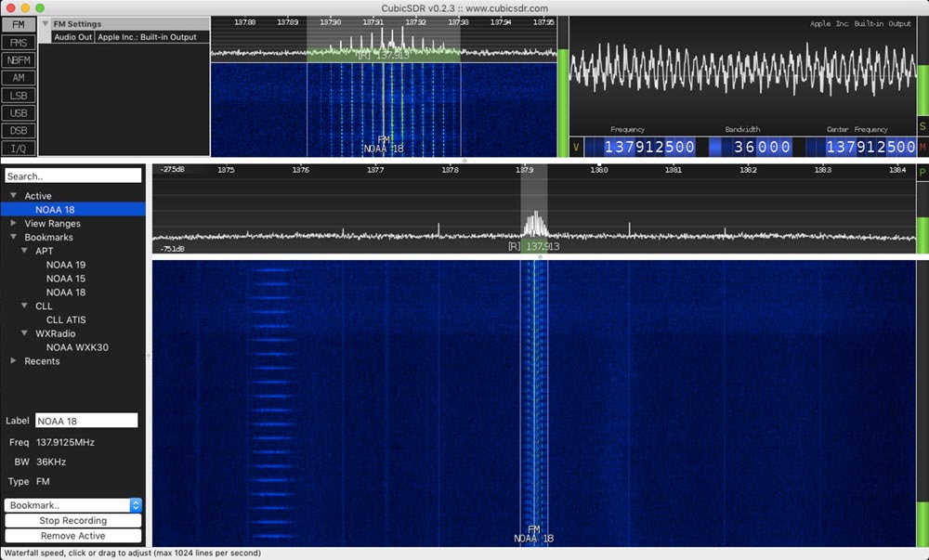This screenshot has height=560, width=929.
Task: Click inside the Search field
Action: pos(72,176)
